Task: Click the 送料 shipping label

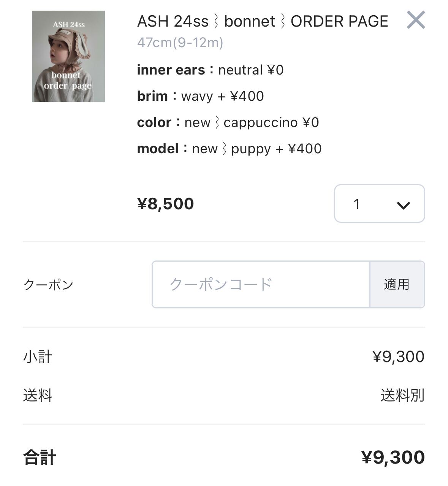Action: [38, 395]
